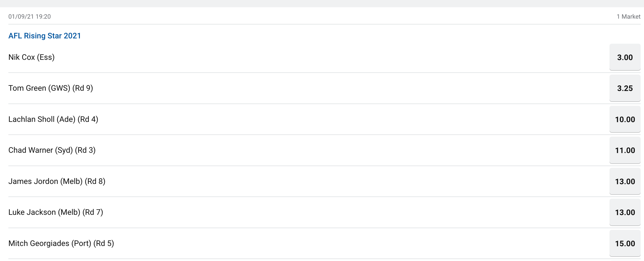Image resolution: width=644 pixels, height=261 pixels.
Task: Click the 1 Market label
Action: pyautogui.click(x=628, y=16)
